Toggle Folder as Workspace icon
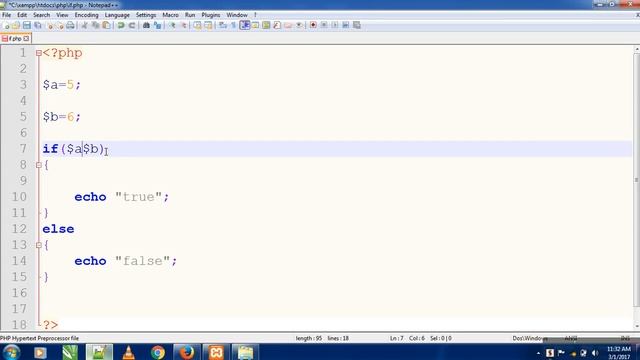The image size is (640, 360). point(288,25)
